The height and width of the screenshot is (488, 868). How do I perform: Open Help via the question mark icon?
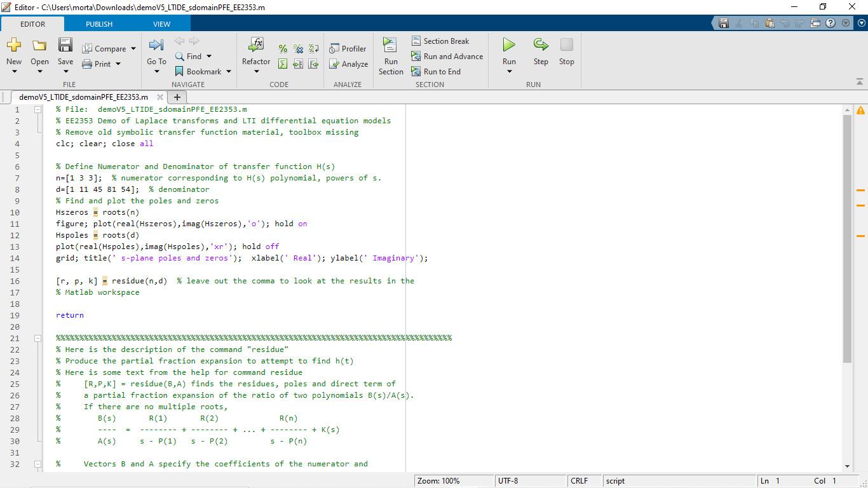(831, 23)
